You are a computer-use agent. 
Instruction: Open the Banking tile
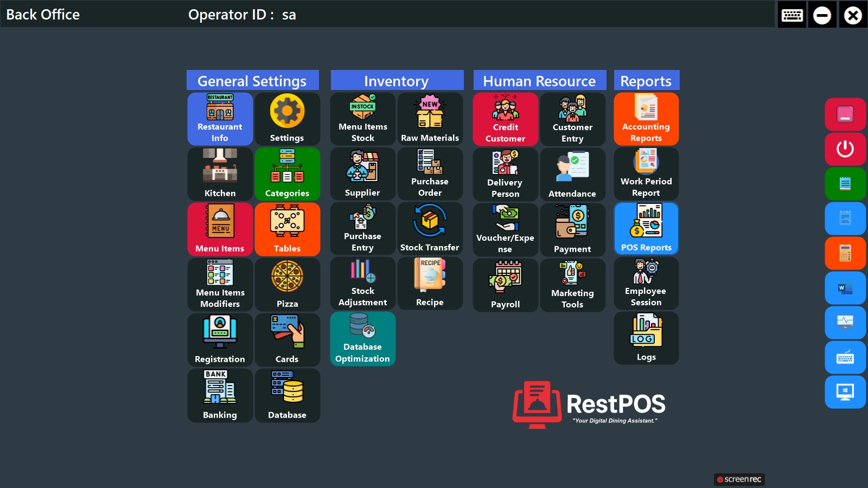pyautogui.click(x=220, y=395)
